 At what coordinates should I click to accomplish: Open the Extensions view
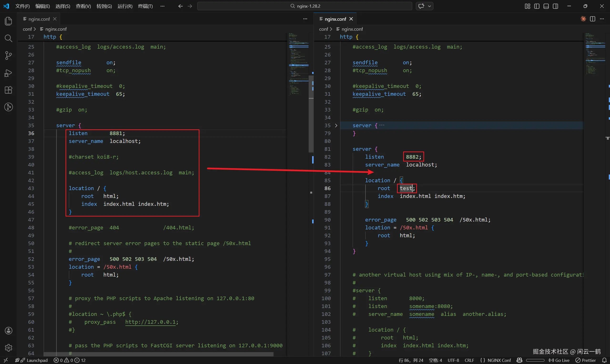pyautogui.click(x=8, y=90)
